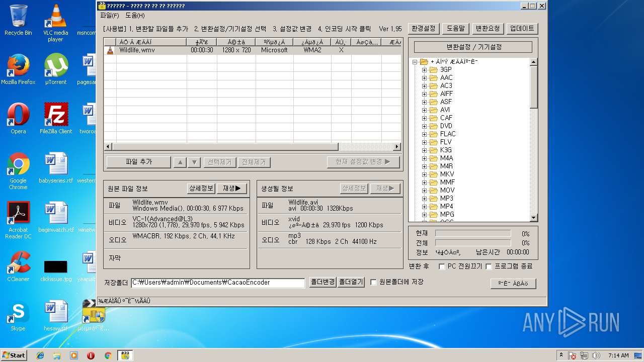The width and height of the screenshot is (644, 362).
Task: Click the volume speaker tray icon
Action: 596,355
